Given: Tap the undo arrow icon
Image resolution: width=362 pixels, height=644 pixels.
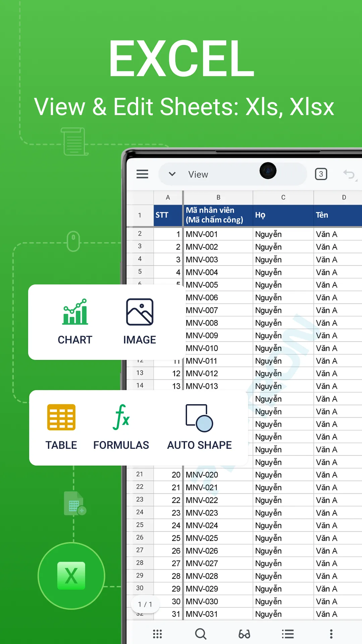Looking at the screenshot, I should (350, 174).
